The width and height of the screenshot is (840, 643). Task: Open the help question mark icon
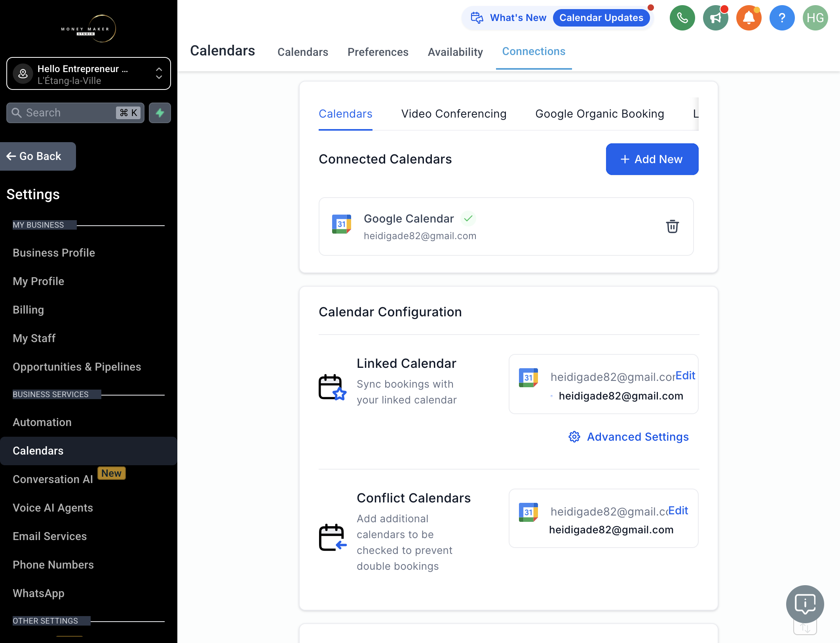tap(782, 18)
